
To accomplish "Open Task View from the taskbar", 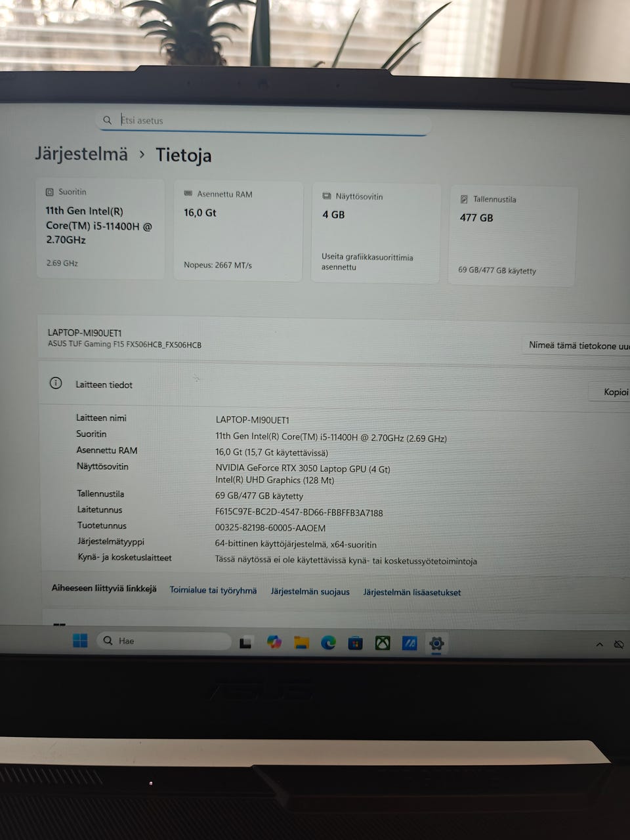I will [246, 642].
